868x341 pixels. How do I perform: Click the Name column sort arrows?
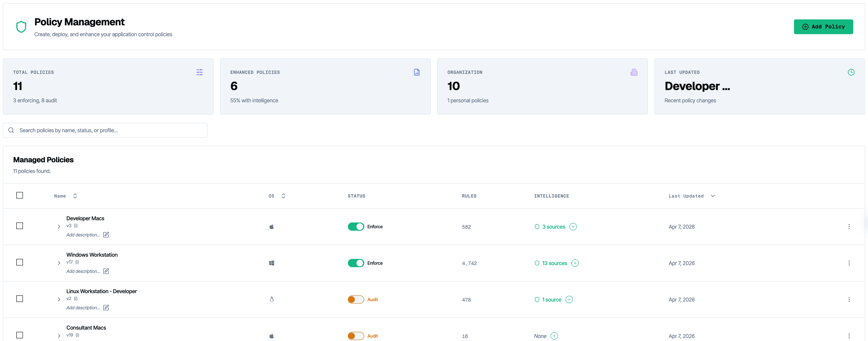tap(75, 196)
